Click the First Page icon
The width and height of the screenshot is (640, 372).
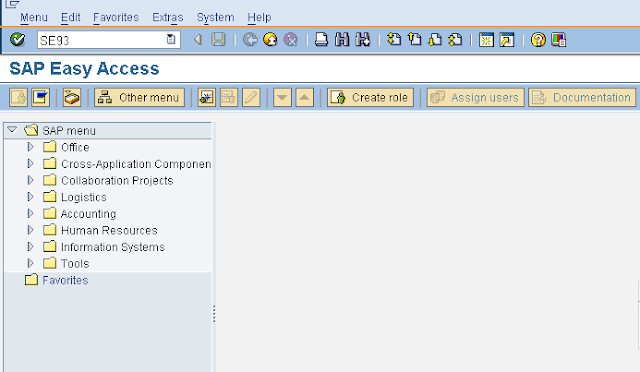click(x=394, y=40)
